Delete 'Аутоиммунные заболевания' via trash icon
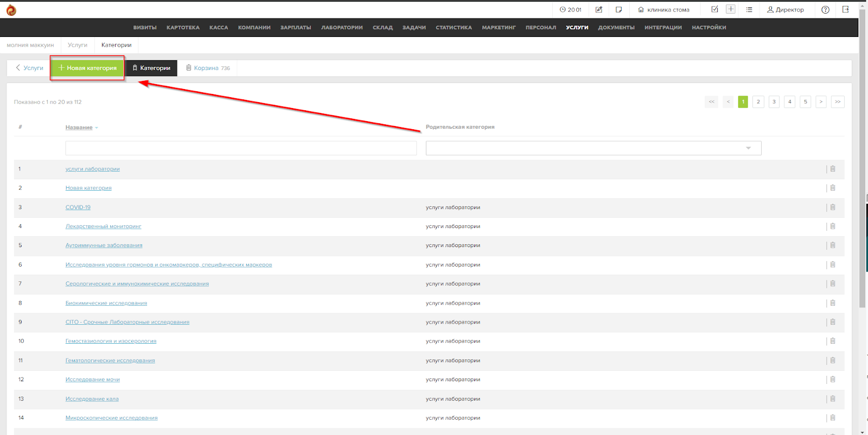This screenshot has height=435, width=868. (x=833, y=245)
